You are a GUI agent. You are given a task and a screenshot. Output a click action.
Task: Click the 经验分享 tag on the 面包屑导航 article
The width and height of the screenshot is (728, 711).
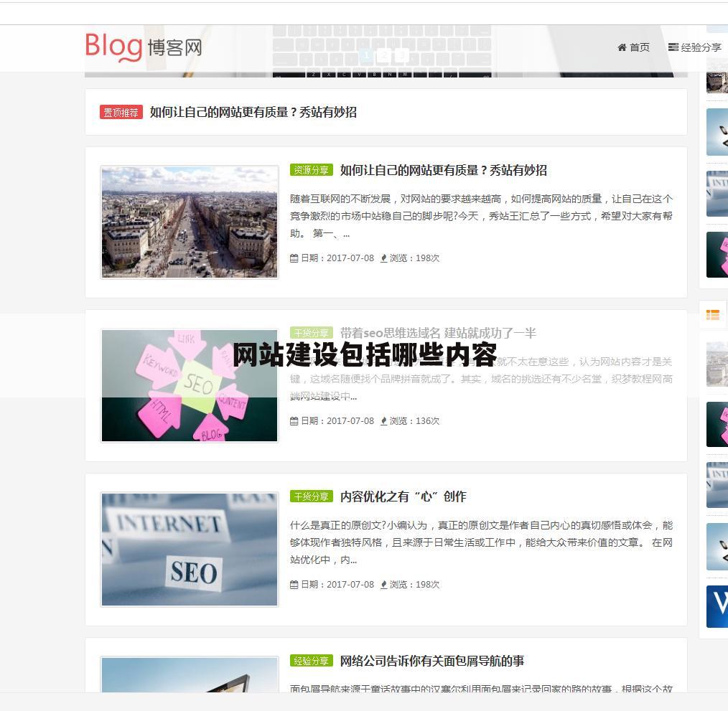(311, 661)
